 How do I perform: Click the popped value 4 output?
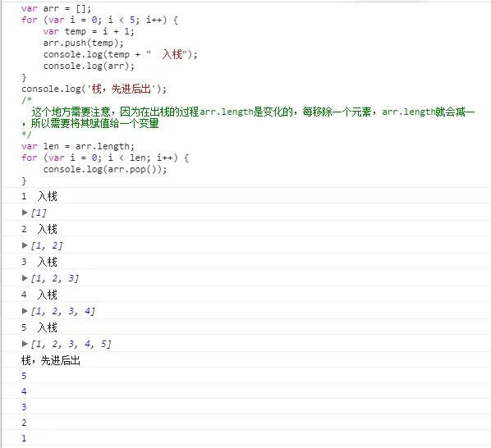(x=24, y=391)
